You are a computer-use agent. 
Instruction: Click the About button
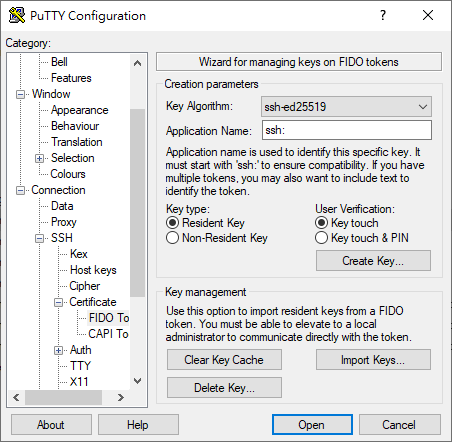click(x=51, y=425)
